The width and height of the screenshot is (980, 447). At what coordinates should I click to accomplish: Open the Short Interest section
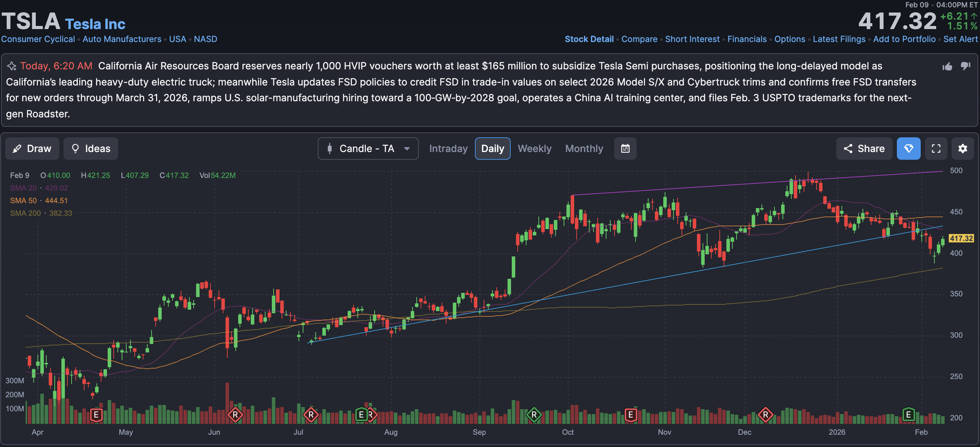tap(692, 39)
